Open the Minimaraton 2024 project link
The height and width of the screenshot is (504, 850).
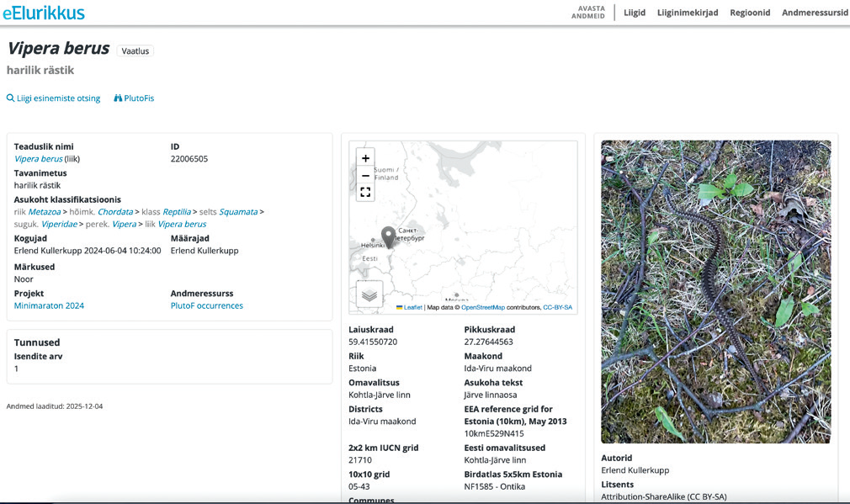point(49,305)
